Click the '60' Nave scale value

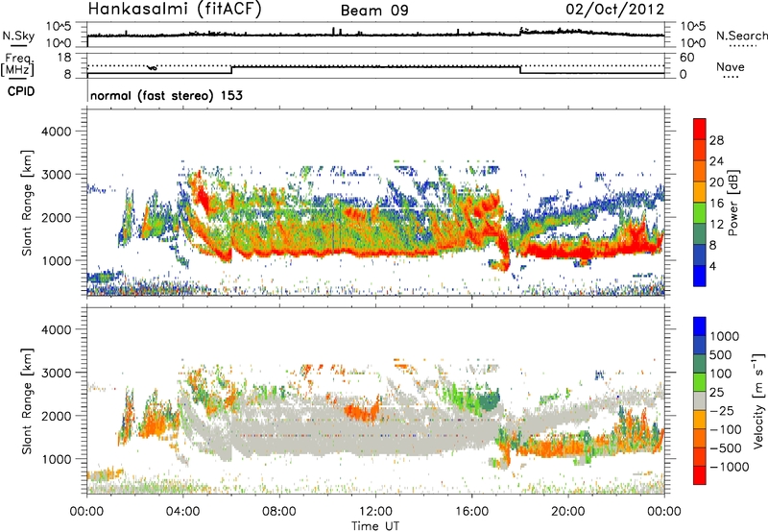(x=686, y=58)
